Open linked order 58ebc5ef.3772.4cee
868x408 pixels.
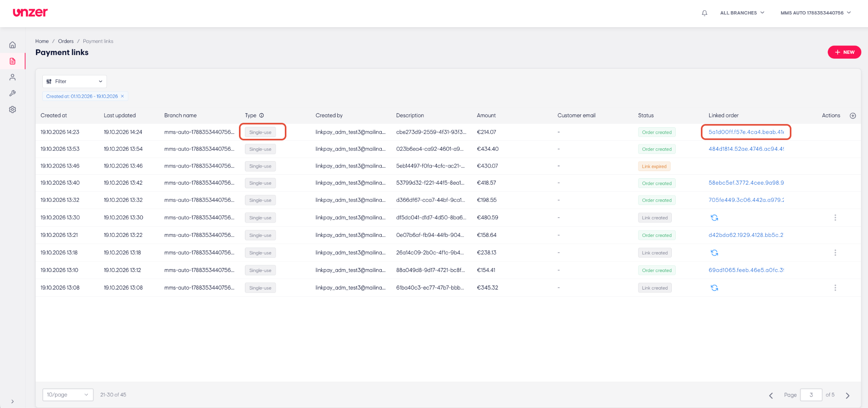[746, 183]
